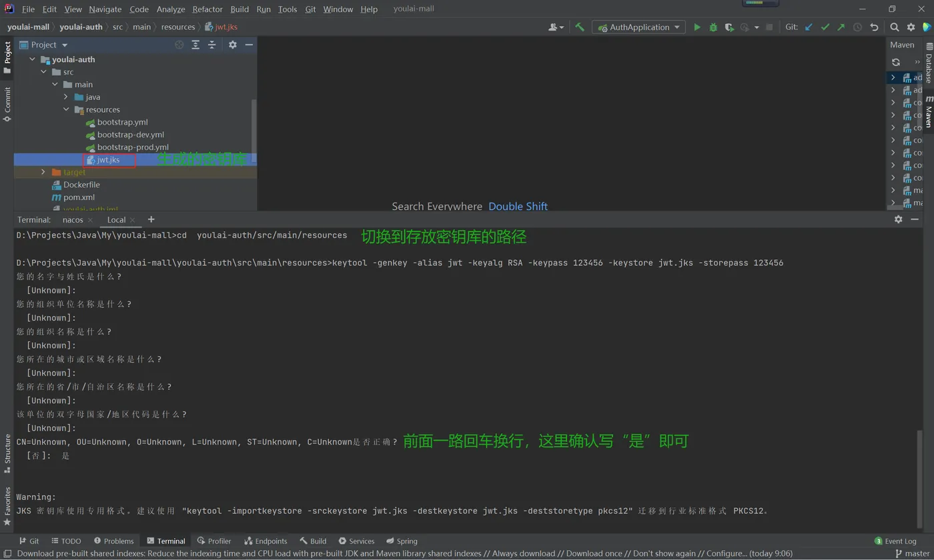Open the AuthApplication run configuration dropdown
934x560 pixels.
[638, 27]
